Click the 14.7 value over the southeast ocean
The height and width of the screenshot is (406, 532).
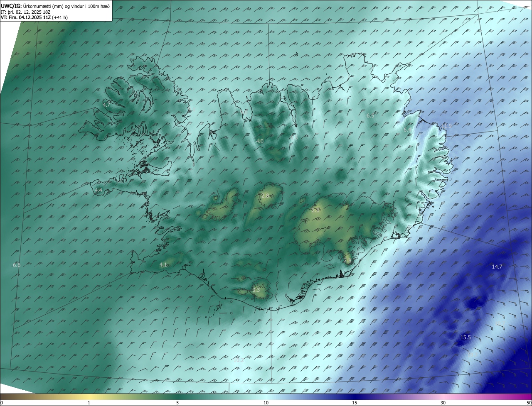[497, 267]
